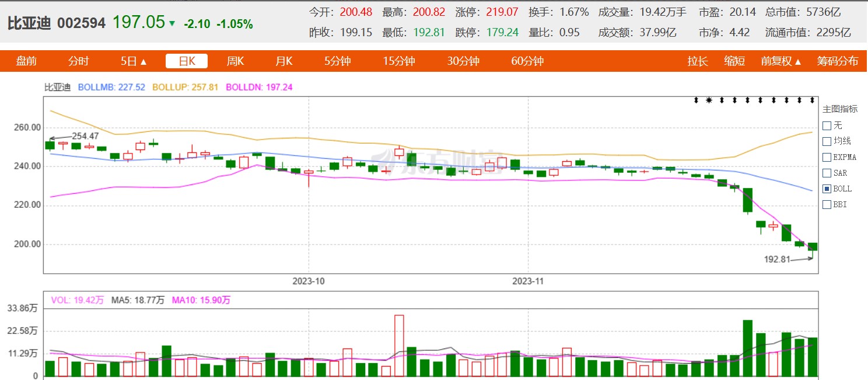Screen dimensions: 868x380
Task: Click the percent change -1.05%
Action: (x=235, y=24)
